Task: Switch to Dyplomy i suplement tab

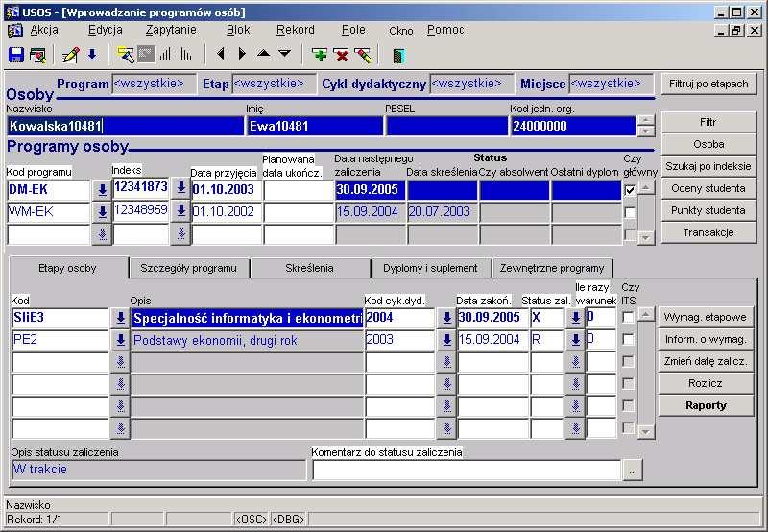Action: click(430, 268)
